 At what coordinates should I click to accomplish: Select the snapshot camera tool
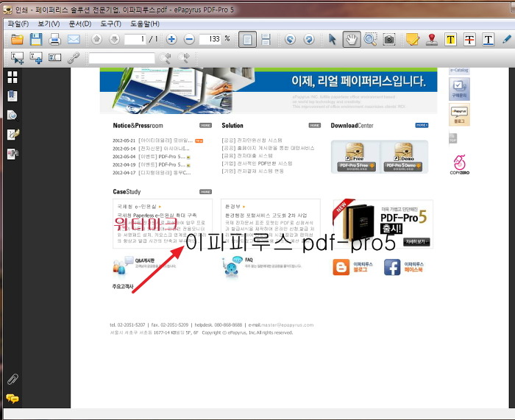point(389,40)
